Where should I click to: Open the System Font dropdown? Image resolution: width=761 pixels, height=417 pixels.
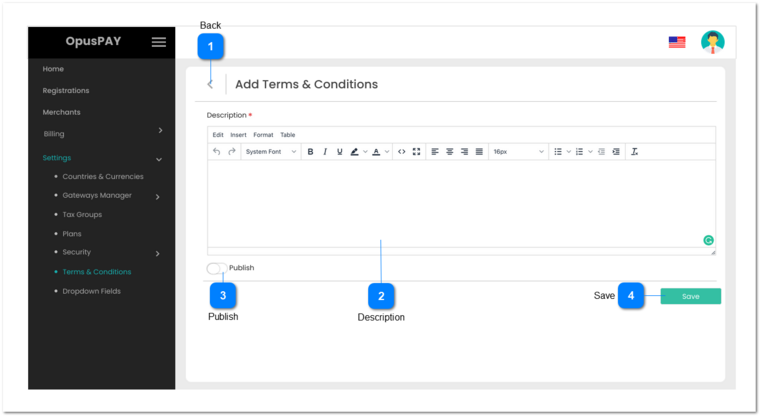[270, 151]
